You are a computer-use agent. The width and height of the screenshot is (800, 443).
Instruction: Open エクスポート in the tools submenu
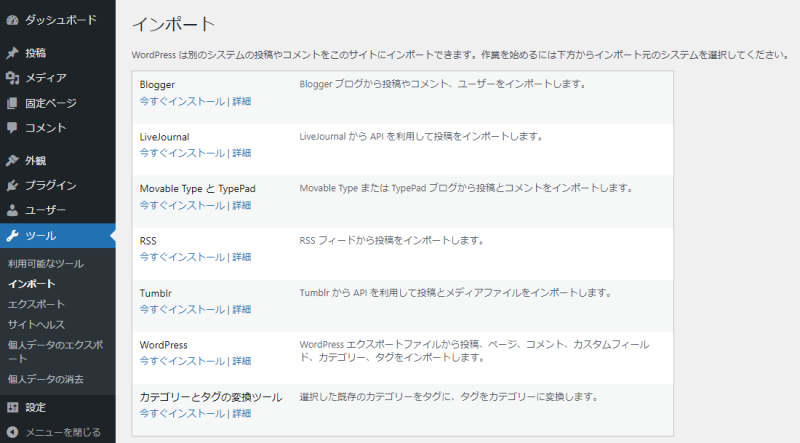click(x=36, y=304)
